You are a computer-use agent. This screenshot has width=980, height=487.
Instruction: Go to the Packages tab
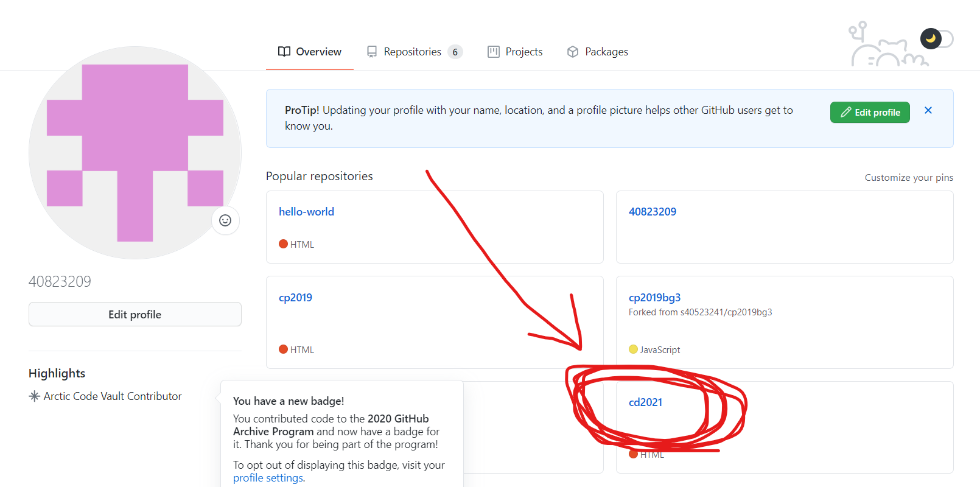pos(597,52)
